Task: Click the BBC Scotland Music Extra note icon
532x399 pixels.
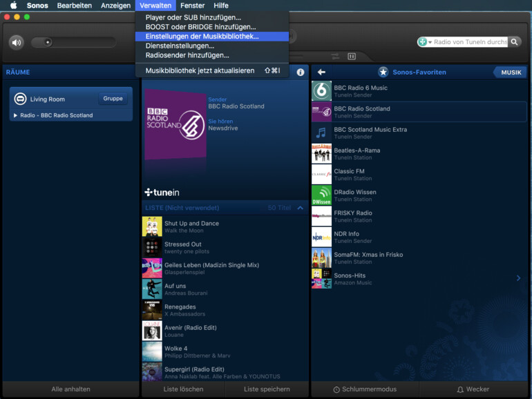Action: click(x=321, y=133)
